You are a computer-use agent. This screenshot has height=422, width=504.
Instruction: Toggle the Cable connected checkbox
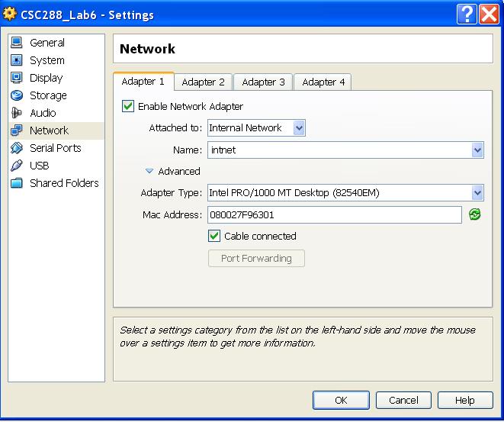coord(214,237)
